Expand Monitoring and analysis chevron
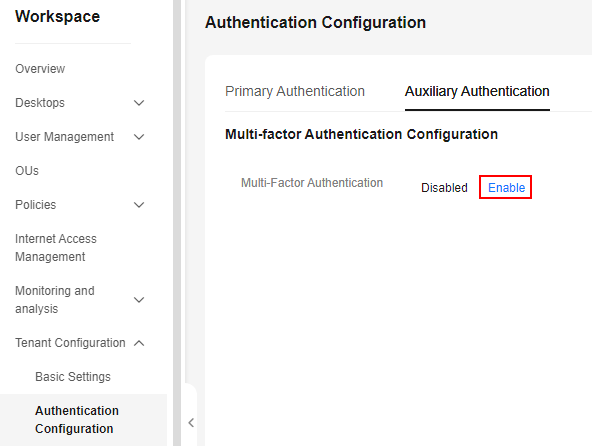Image resolution: width=592 pixels, height=446 pixels. [139, 300]
